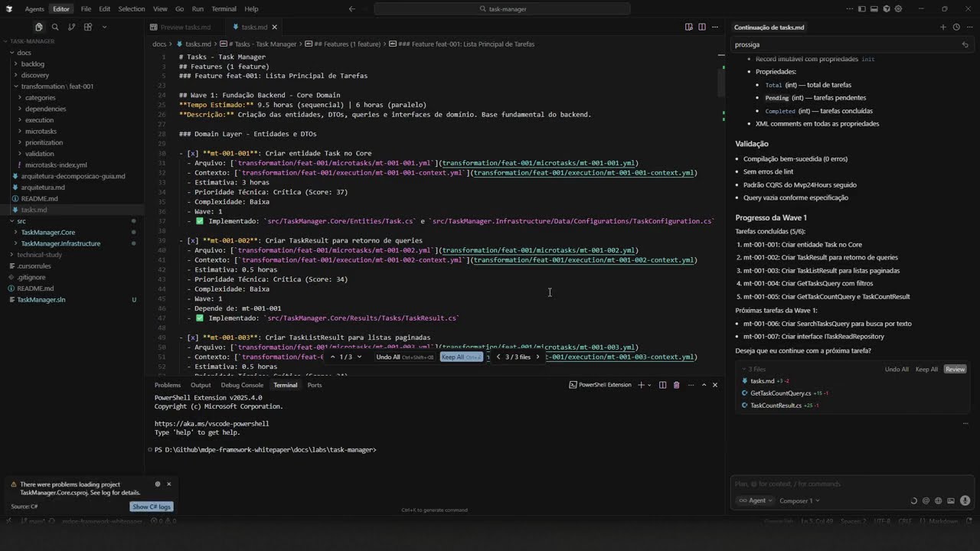This screenshot has width=980, height=551.
Task: Close the bottom panel
Action: [715, 385]
